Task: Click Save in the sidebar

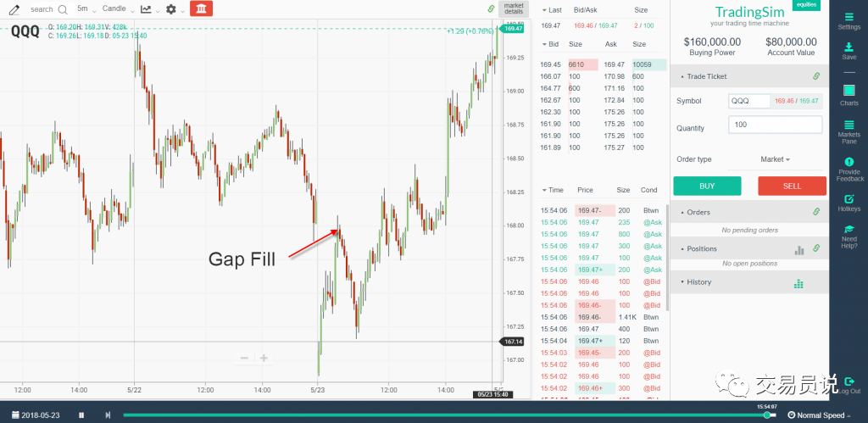Action: [x=849, y=51]
